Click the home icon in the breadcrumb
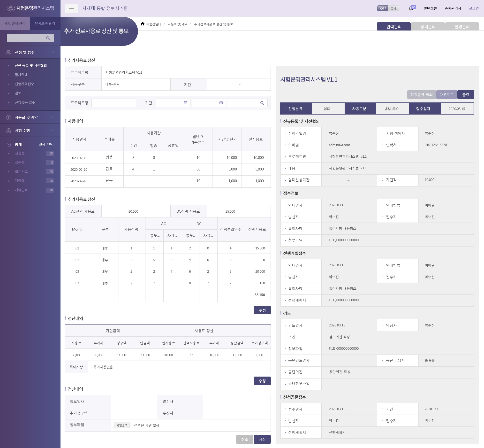The height and width of the screenshot is (448, 484). pyautogui.click(x=143, y=24)
